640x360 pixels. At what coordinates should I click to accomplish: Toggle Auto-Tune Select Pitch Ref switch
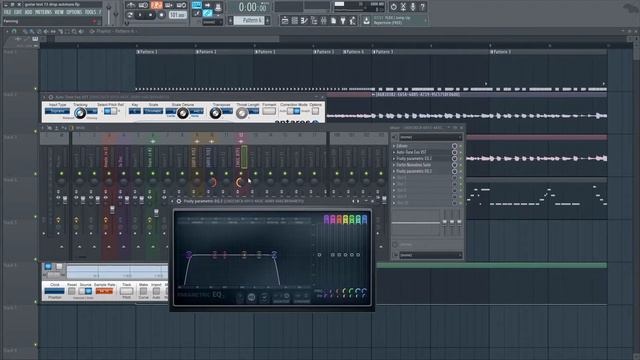point(110,111)
